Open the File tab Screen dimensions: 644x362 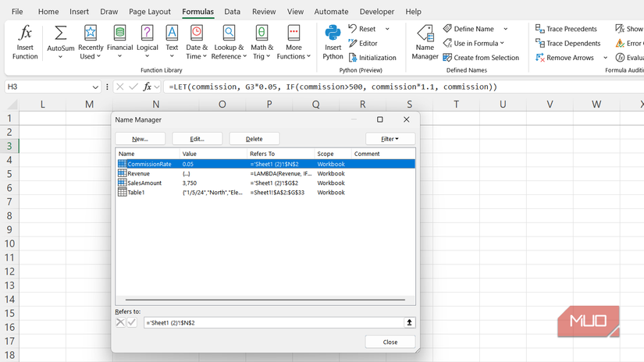tap(17, 12)
